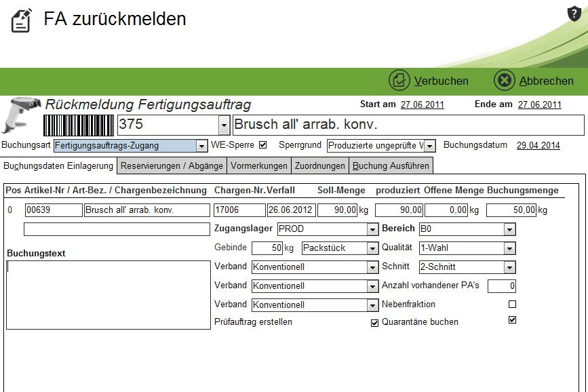Click the Verbuchen button
588x392 pixels.
[x=429, y=80]
